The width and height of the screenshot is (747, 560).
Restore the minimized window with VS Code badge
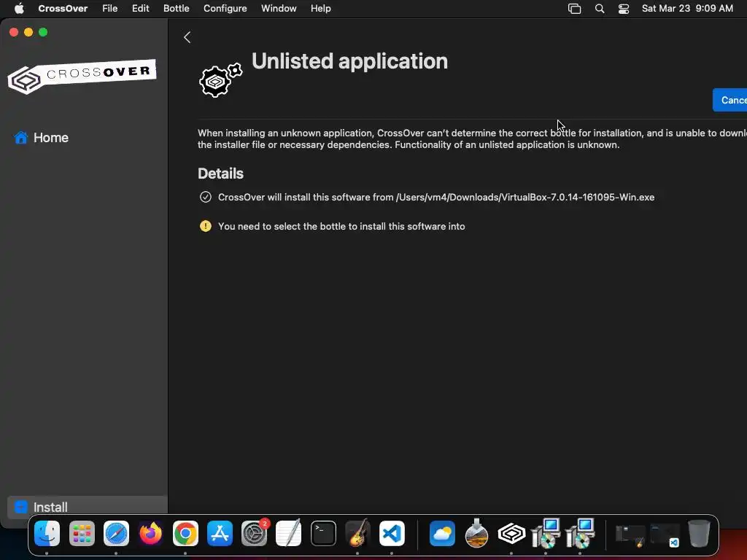pyautogui.click(x=665, y=534)
